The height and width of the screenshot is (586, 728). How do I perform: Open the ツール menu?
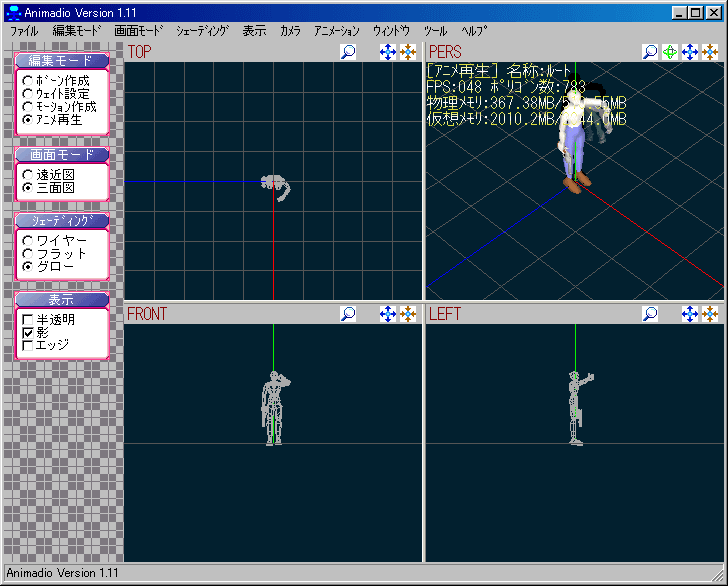pos(436,31)
